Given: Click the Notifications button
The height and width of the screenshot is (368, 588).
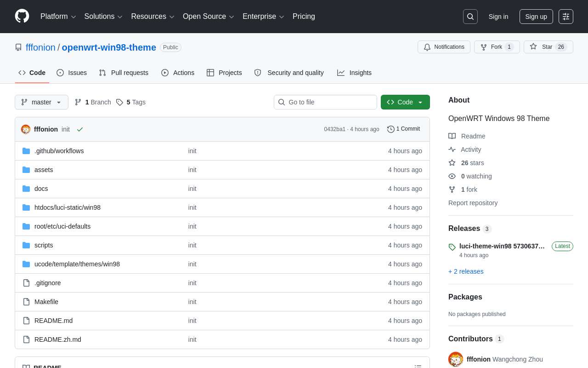Looking at the screenshot, I should click(x=444, y=47).
